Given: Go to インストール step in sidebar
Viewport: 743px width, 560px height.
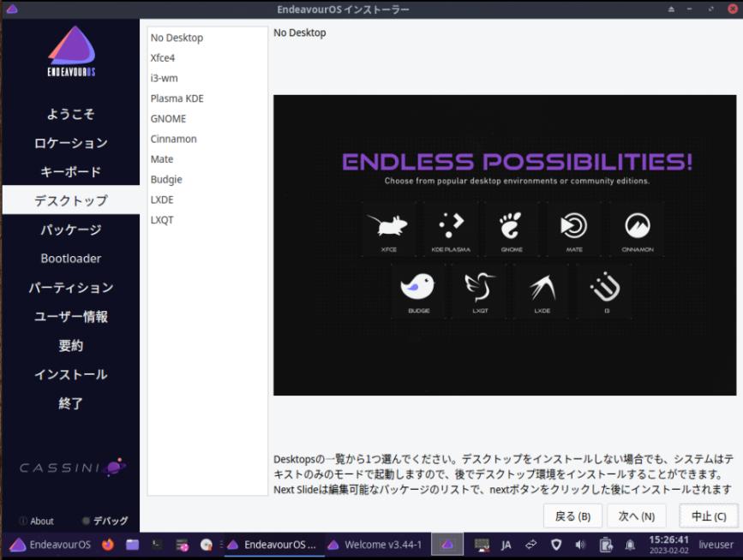Looking at the screenshot, I should [x=71, y=374].
